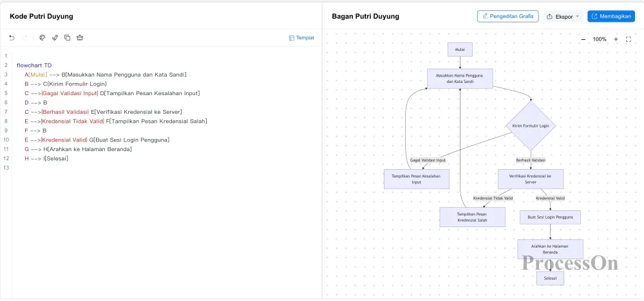Zoom out the chart with minus icon

583,39
